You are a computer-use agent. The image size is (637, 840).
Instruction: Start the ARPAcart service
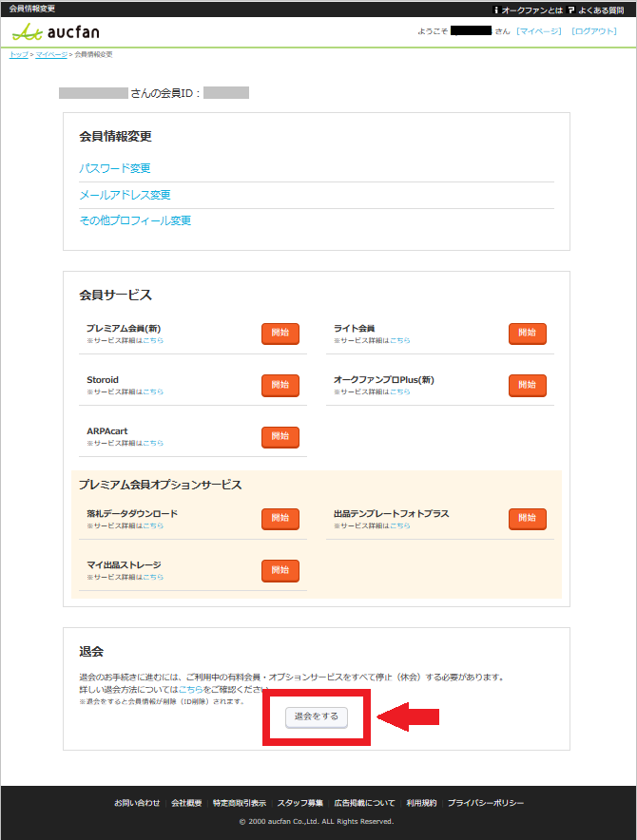tap(280, 436)
